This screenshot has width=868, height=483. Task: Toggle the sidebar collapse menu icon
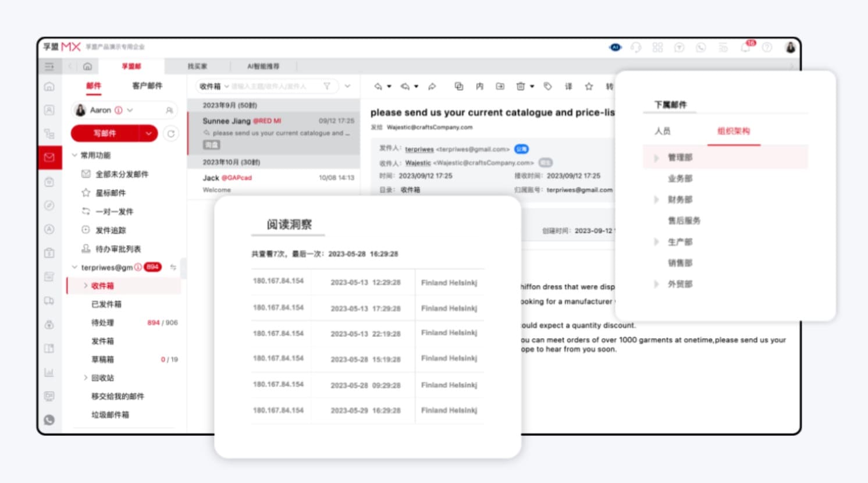49,66
